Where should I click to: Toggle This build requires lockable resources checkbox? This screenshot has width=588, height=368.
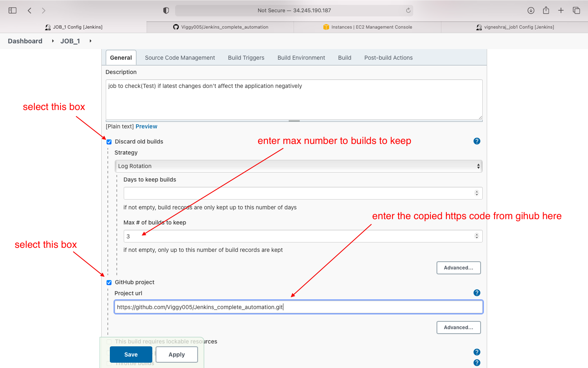tap(109, 342)
